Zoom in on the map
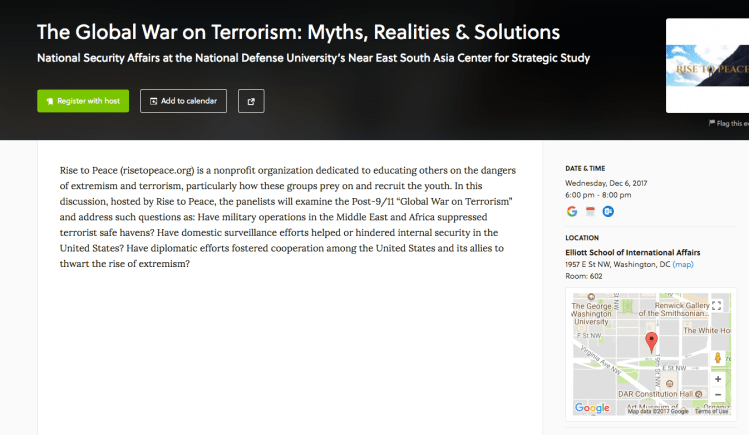The width and height of the screenshot is (749, 435). tap(718, 379)
